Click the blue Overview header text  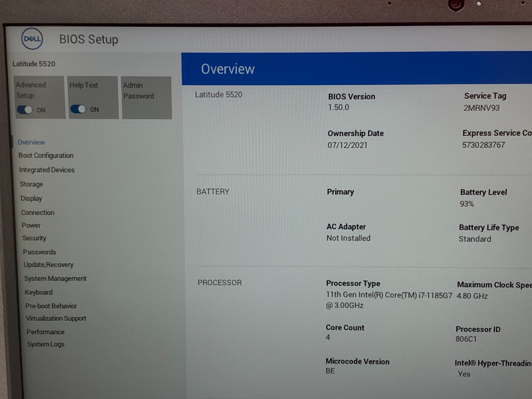pyautogui.click(x=228, y=69)
